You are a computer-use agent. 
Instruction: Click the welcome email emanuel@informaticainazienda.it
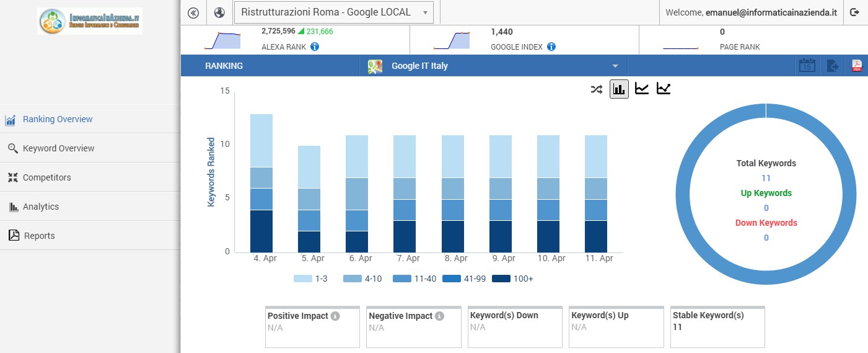click(771, 12)
